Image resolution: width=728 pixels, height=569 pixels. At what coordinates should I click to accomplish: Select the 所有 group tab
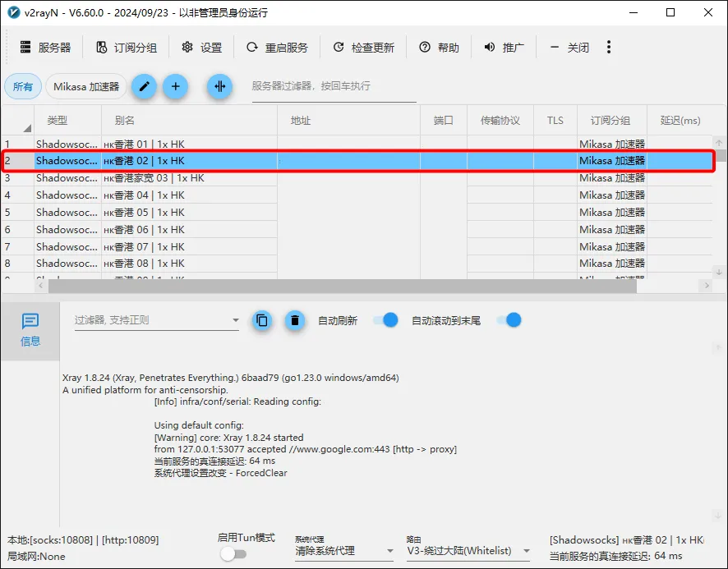[23, 86]
